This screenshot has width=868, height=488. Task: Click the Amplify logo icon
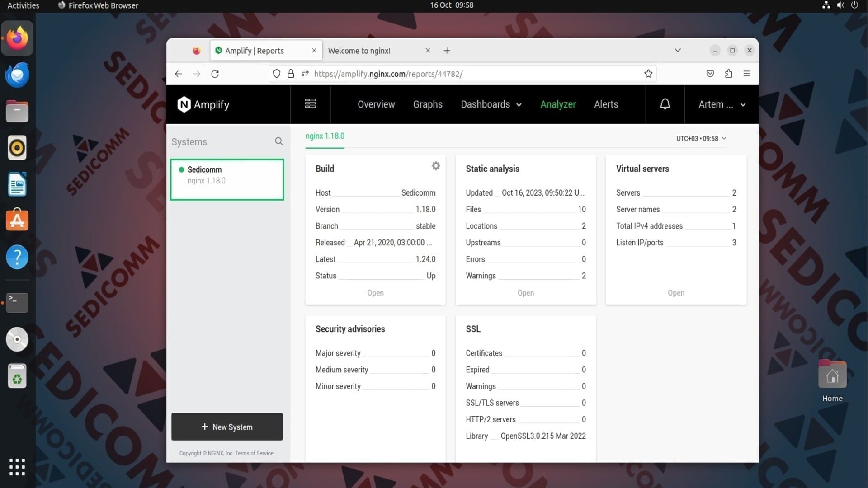(184, 104)
